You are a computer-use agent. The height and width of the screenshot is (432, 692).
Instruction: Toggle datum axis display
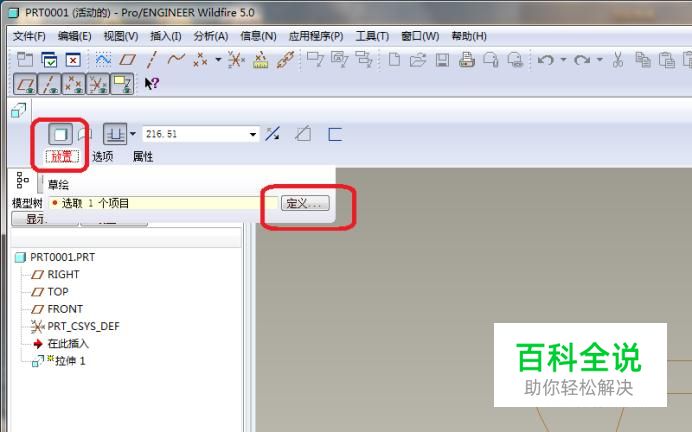tap(49, 84)
